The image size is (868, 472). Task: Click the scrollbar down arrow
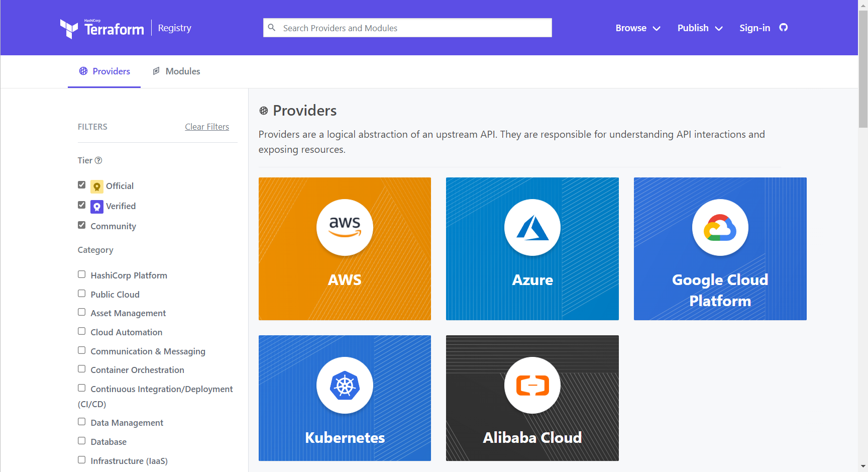click(863, 467)
